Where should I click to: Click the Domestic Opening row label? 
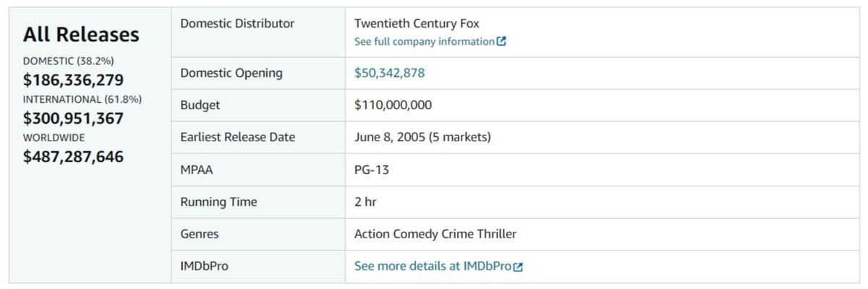[x=231, y=73]
